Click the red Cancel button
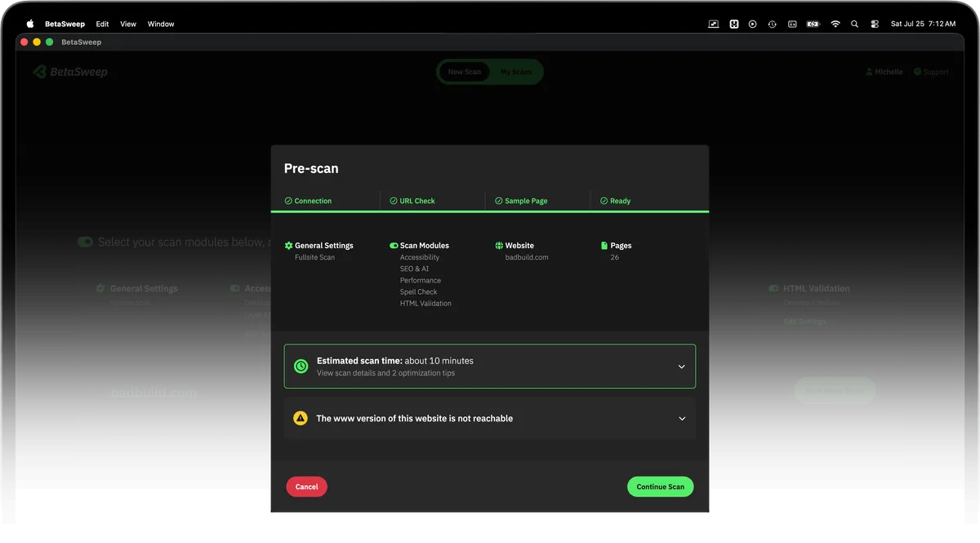Image resolution: width=980 pixels, height=543 pixels. [x=307, y=487]
